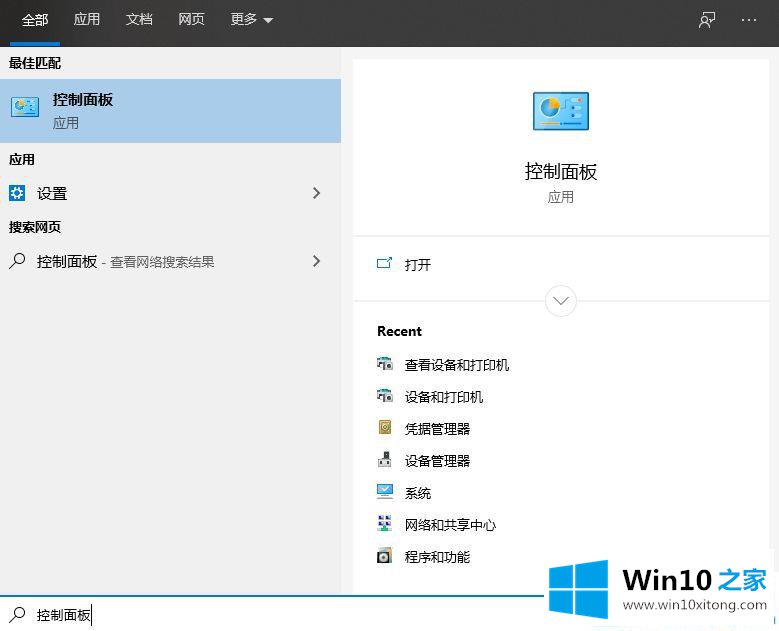Click the 网络和共享中心 network icon
The width and height of the screenshot is (779, 631).
385,523
